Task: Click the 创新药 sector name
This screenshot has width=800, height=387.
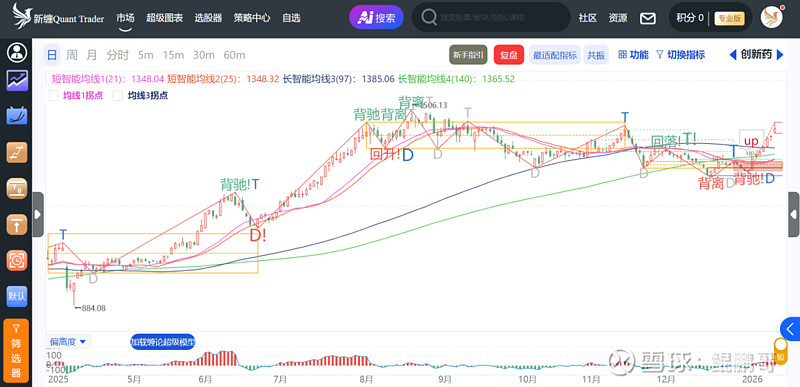Action: [756, 55]
